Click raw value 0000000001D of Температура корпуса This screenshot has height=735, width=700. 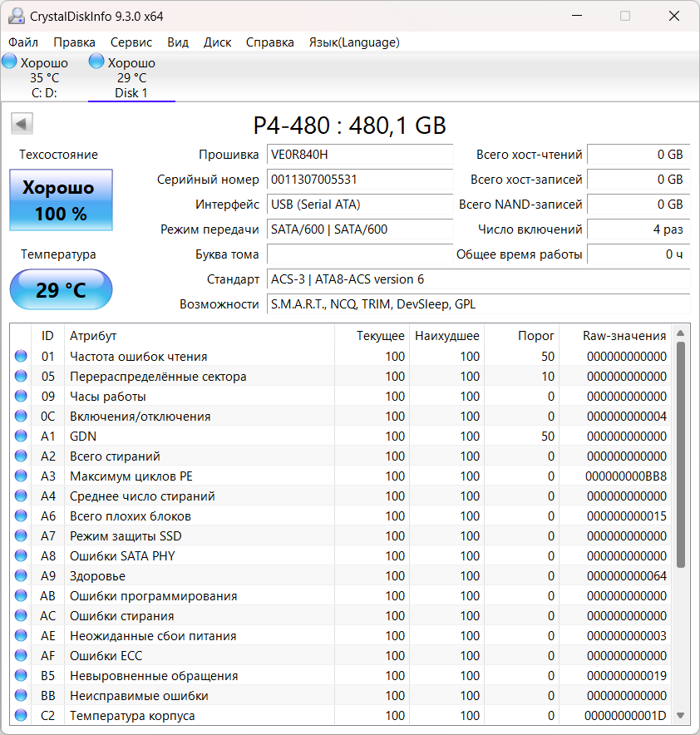[625, 716]
